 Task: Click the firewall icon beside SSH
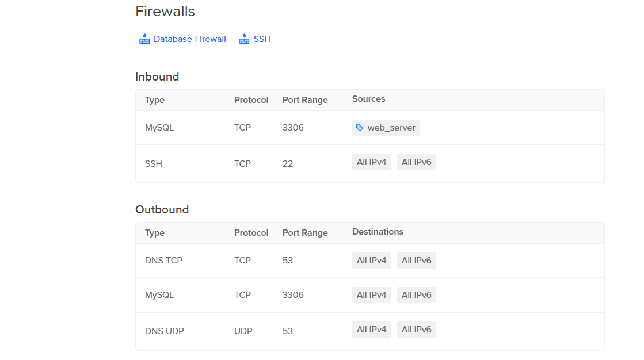[x=244, y=39]
